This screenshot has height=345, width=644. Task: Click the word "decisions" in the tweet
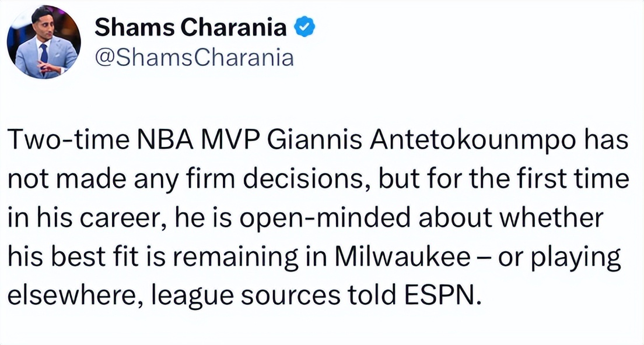[309, 178]
